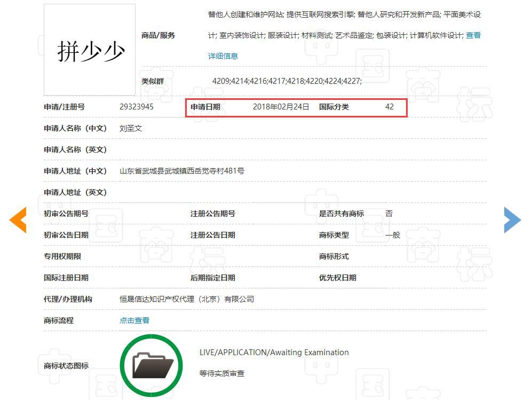Select the 否 shared trademark value

point(389,214)
